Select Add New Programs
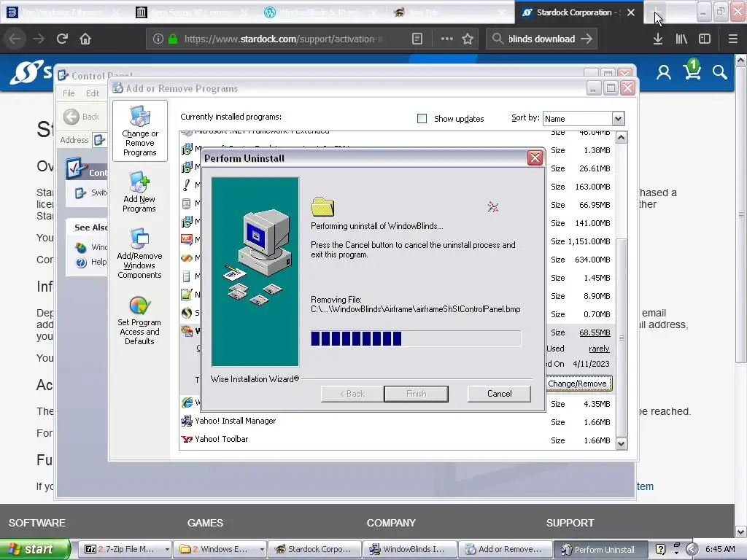 click(x=139, y=192)
